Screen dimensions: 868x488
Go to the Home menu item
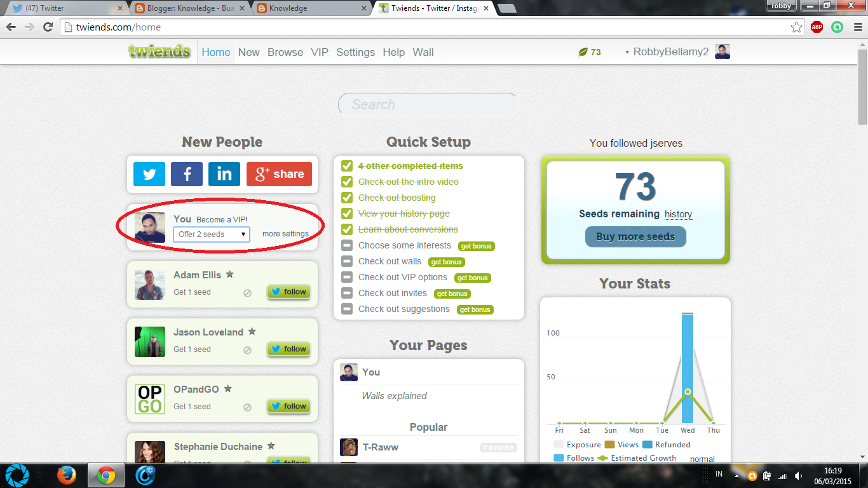(216, 52)
